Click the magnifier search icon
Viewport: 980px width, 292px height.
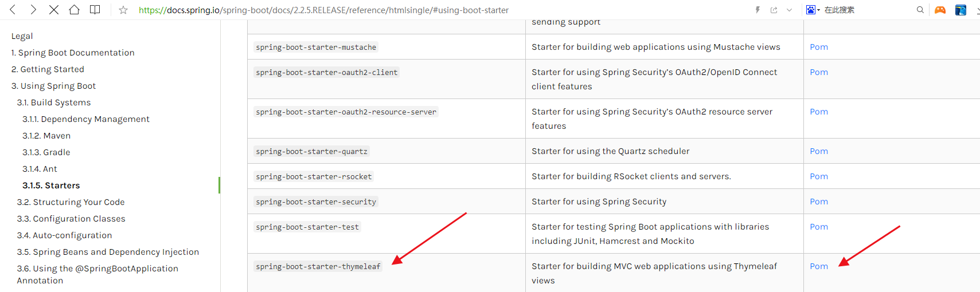(920, 10)
